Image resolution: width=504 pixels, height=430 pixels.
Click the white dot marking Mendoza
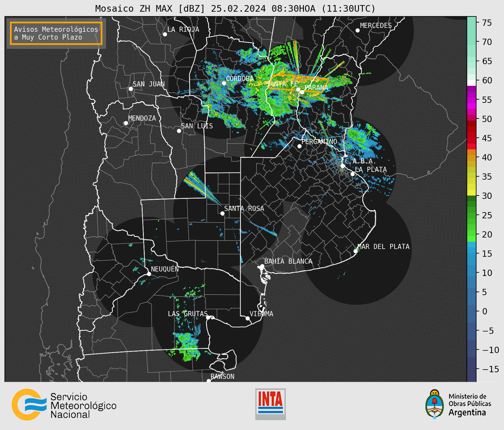[126, 123]
